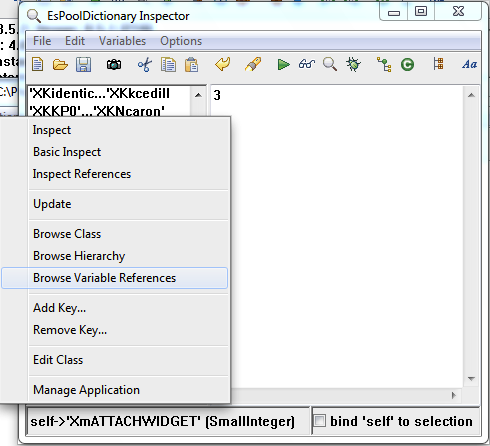Select the 'XKidentic...'XKkcedill list row
Viewport: 490px width, 446px height.
[109, 94]
